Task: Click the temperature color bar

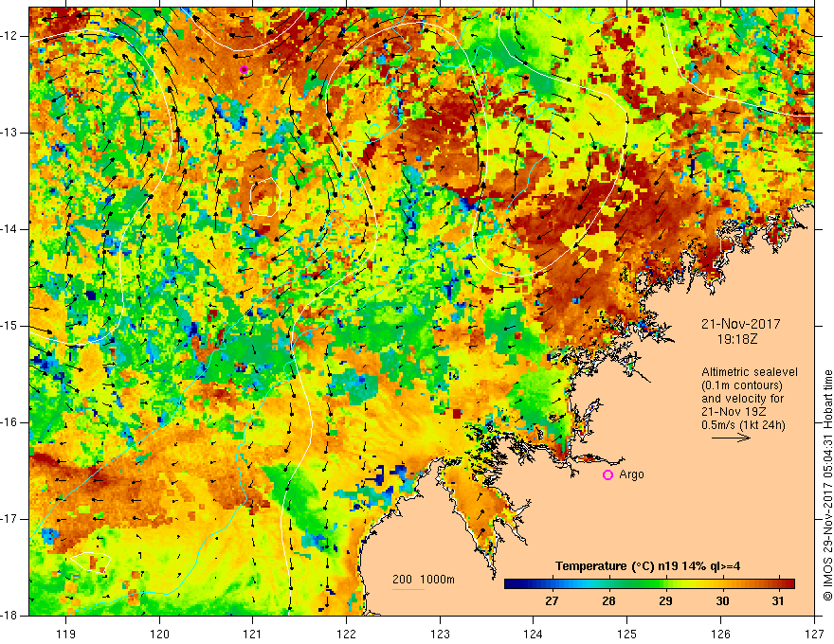Action: [649, 584]
